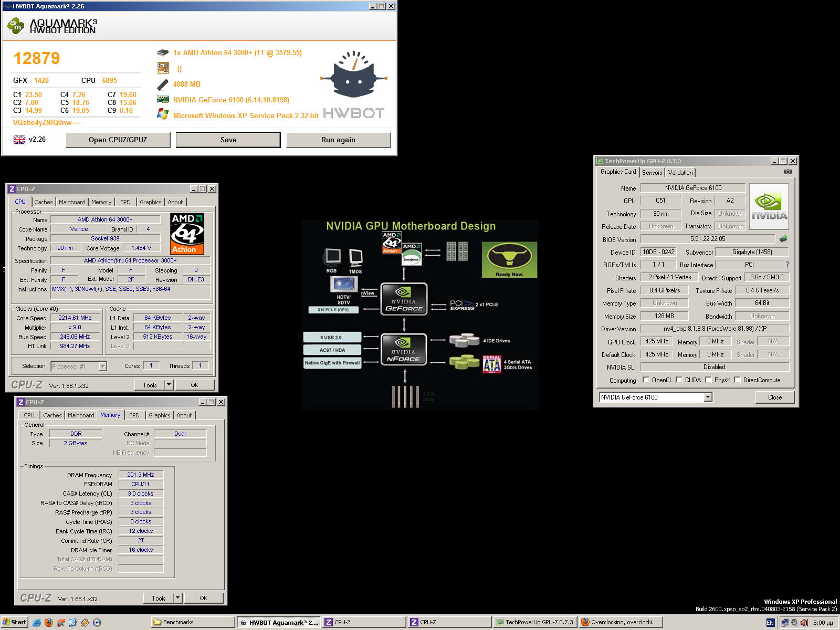
Task: Click the Close button in GPU-Z
Action: tap(775, 397)
